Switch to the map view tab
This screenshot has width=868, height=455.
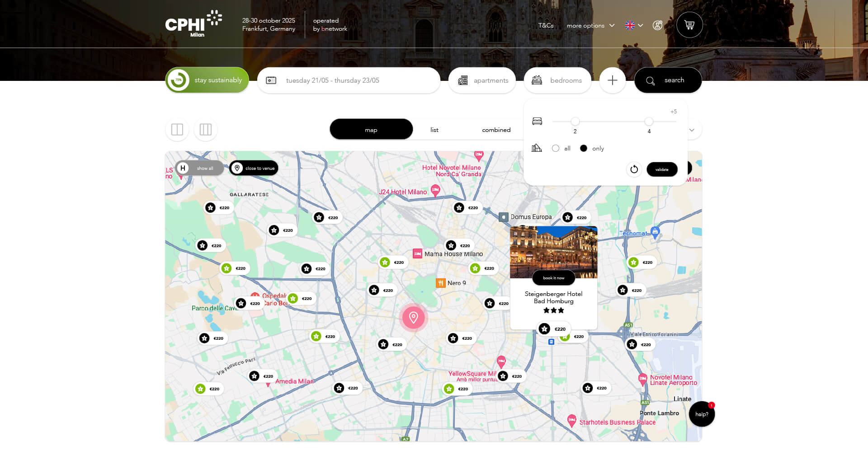(x=371, y=130)
